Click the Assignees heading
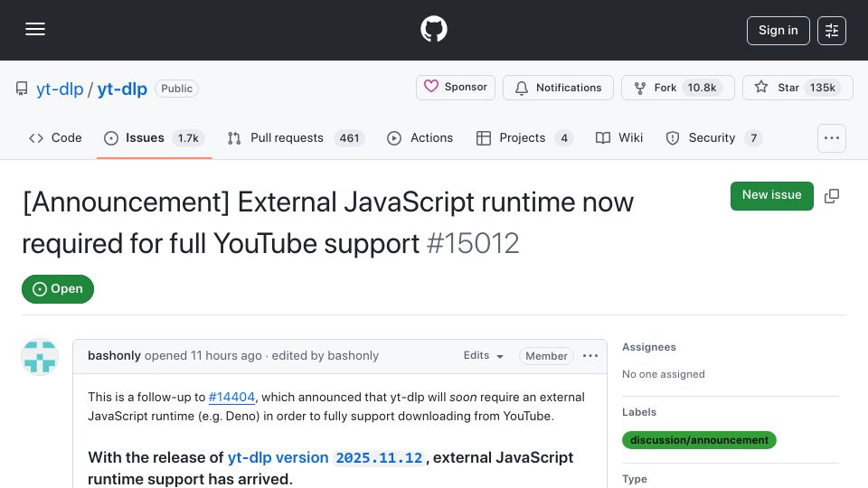The width and height of the screenshot is (868, 488). tap(649, 347)
